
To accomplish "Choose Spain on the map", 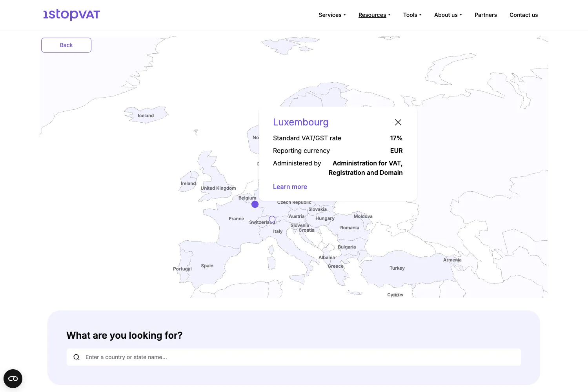I will 207,266.
